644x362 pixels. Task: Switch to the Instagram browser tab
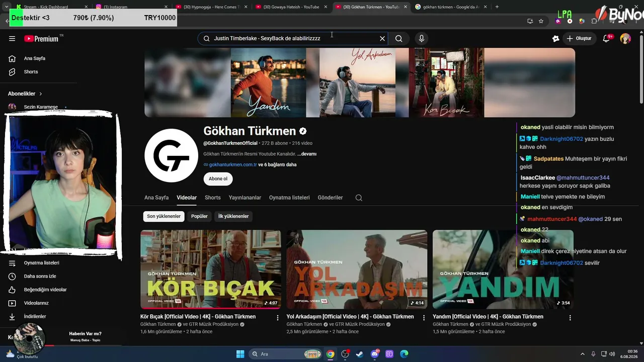(x=132, y=7)
